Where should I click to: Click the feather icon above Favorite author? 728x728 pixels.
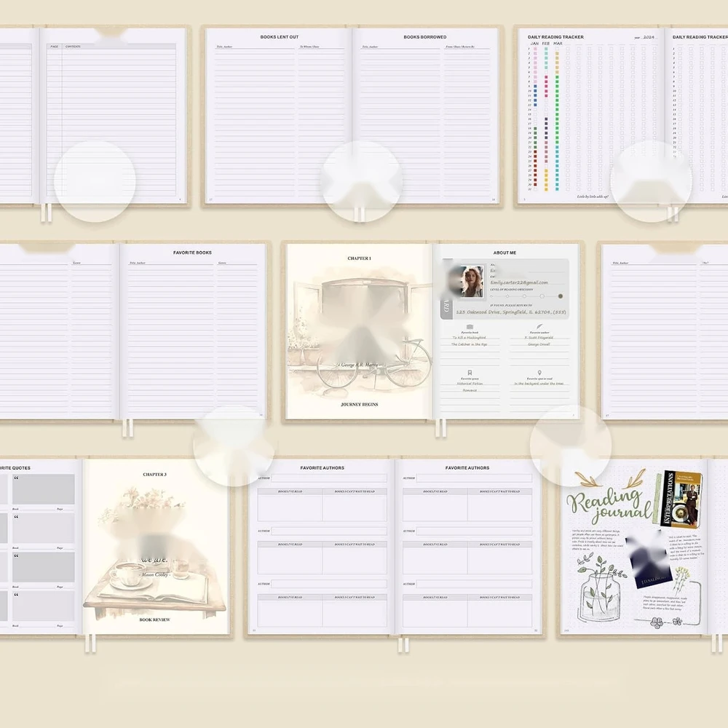point(539,327)
